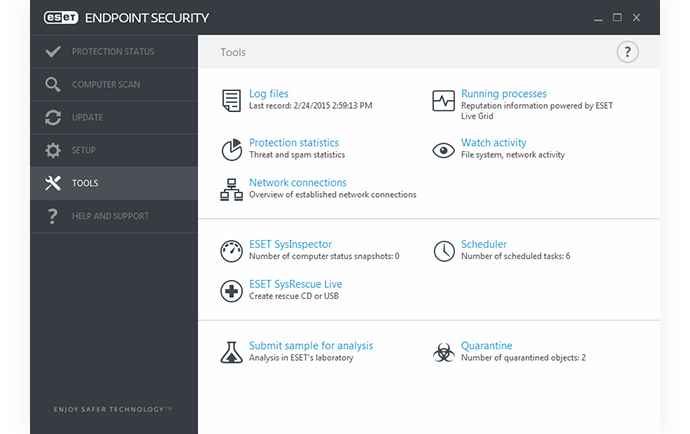Click the ESET logo in title bar

61,18
